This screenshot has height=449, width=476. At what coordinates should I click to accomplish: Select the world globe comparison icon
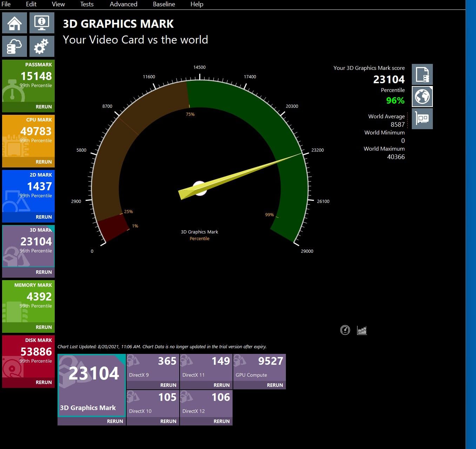pos(422,97)
